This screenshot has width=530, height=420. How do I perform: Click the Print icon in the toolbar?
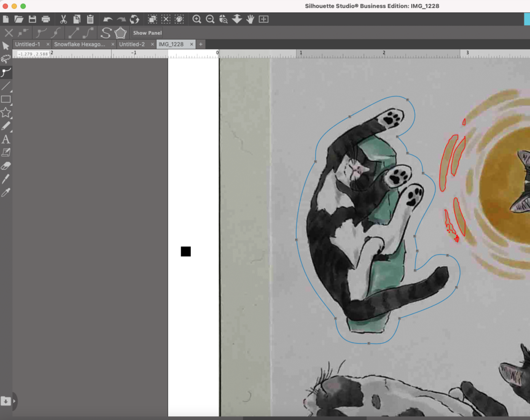point(46,19)
